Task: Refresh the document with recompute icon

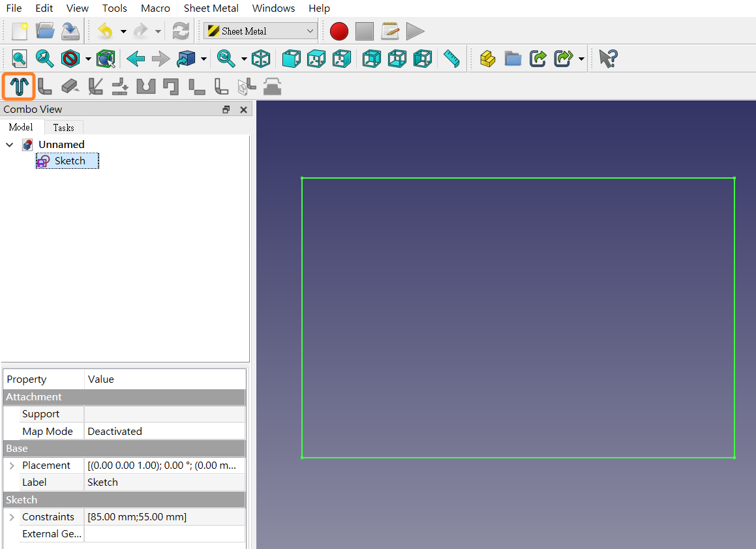Action: [x=181, y=31]
